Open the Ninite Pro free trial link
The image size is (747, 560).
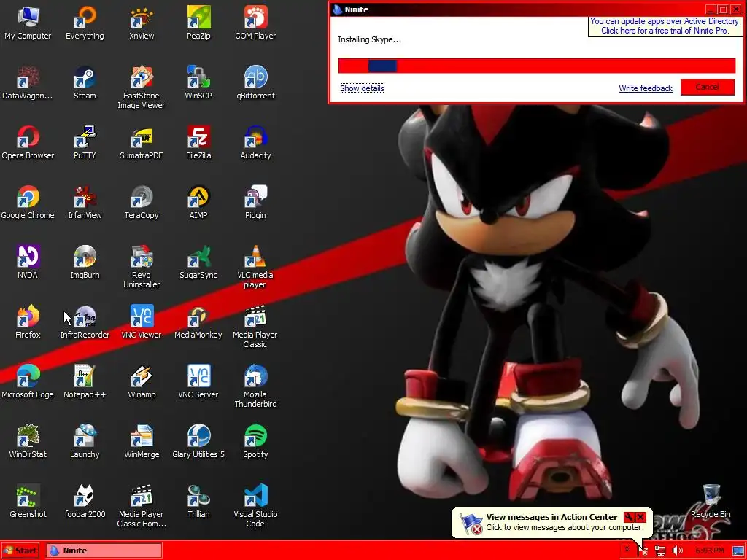coord(665,26)
